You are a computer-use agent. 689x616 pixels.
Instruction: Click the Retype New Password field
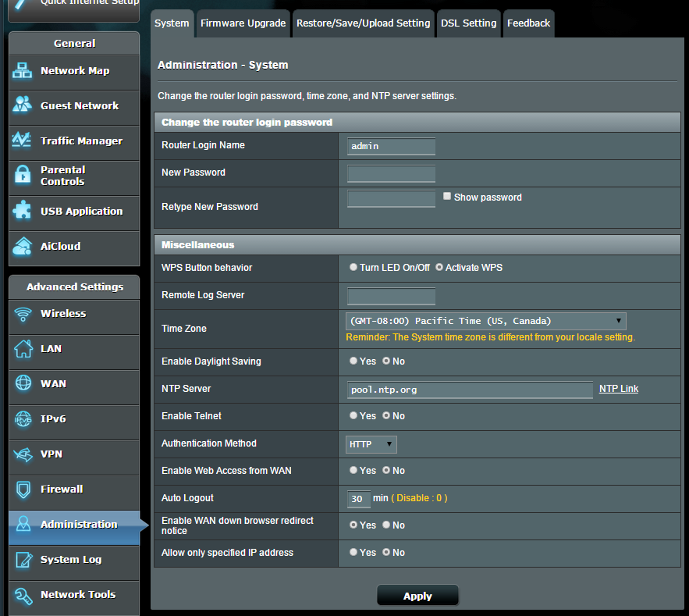pyautogui.click(x=391, y=198)
